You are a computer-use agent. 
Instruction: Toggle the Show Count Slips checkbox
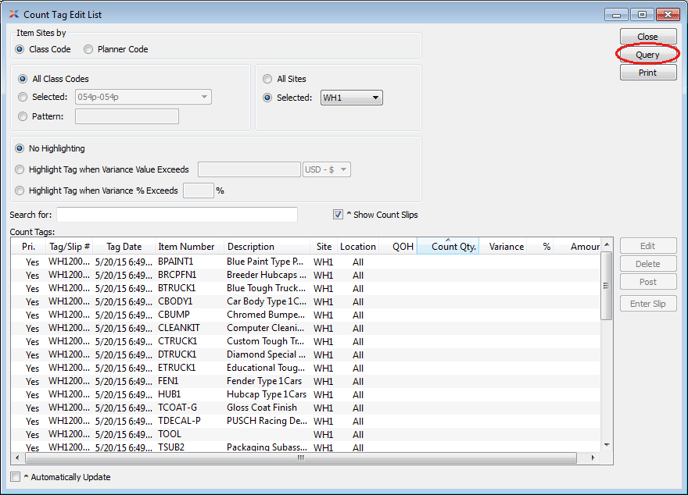tap(339, 215)
